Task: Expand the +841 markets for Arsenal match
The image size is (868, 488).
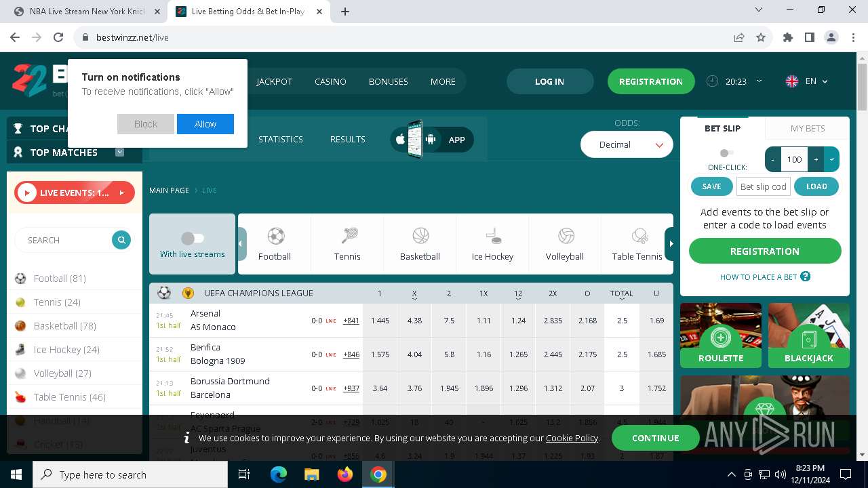Action: coord(351,321)
